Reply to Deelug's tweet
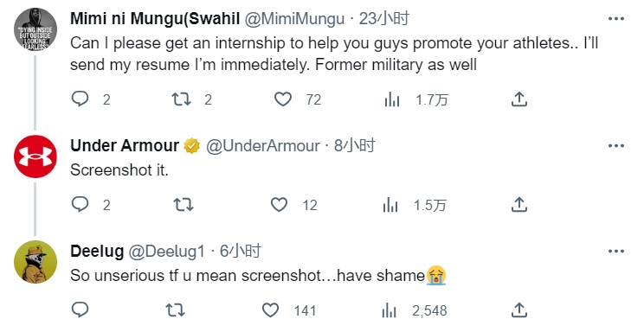Image resolution: width=644 pixels, height=332 pixels. [x=80, y=310]
